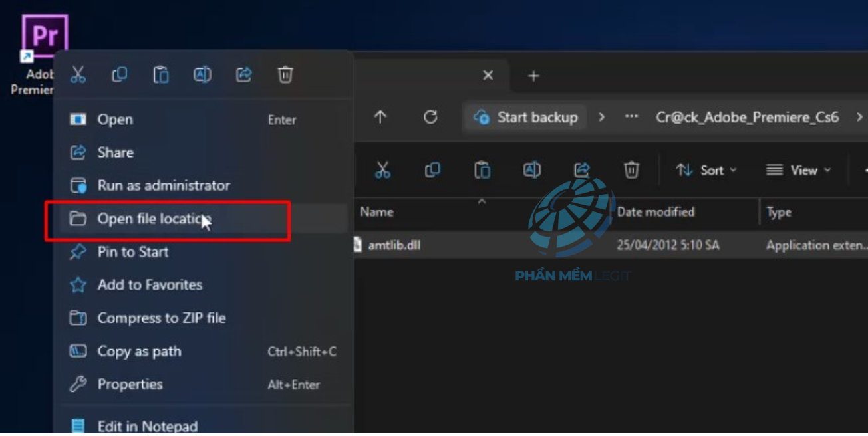
Task: Select Copy in the File Explorer toolbar
Action: [432, 170]
